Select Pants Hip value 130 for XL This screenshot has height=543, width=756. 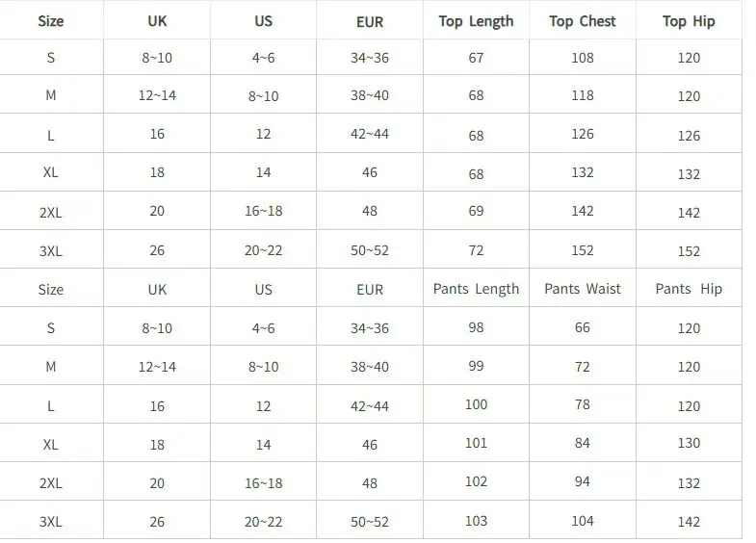(x=689, y=443)
